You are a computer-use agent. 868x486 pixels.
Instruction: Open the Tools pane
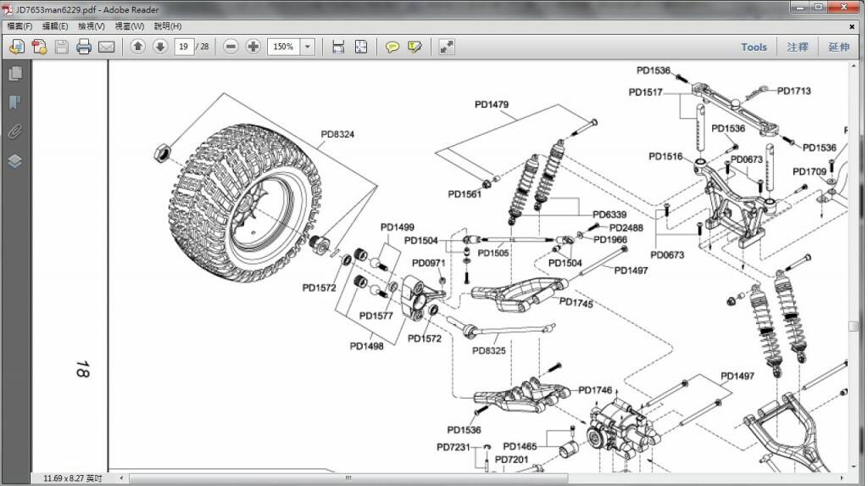pos(754,47)
